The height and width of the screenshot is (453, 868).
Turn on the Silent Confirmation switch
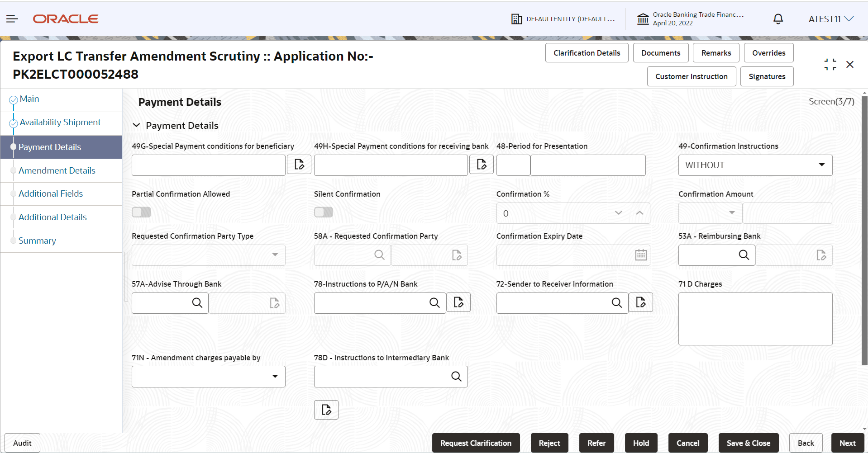[x=323, y=212]
